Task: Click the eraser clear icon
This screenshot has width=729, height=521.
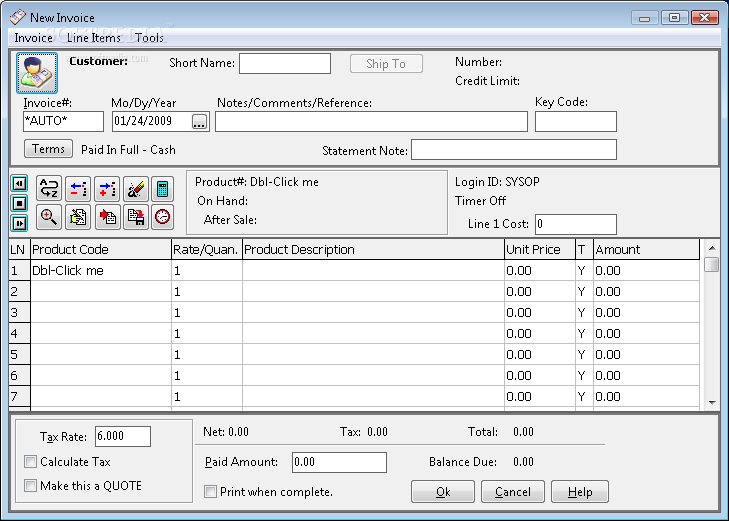Action: pyautogui.click(x=136, y=189)
